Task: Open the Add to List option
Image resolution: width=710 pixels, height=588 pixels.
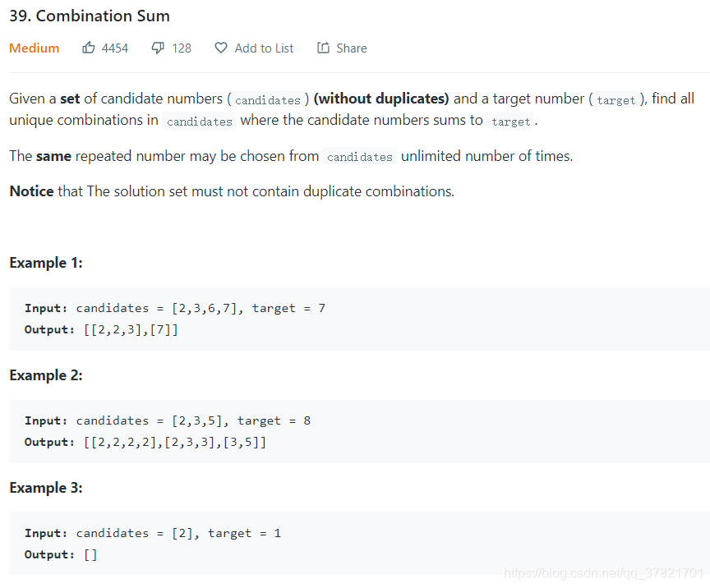Action: click(264, 48)
